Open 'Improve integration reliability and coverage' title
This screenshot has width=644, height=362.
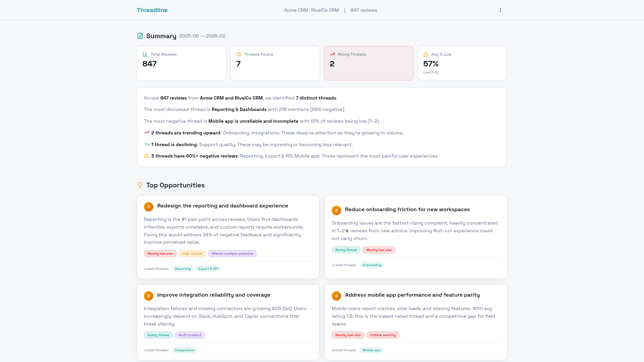214,295
